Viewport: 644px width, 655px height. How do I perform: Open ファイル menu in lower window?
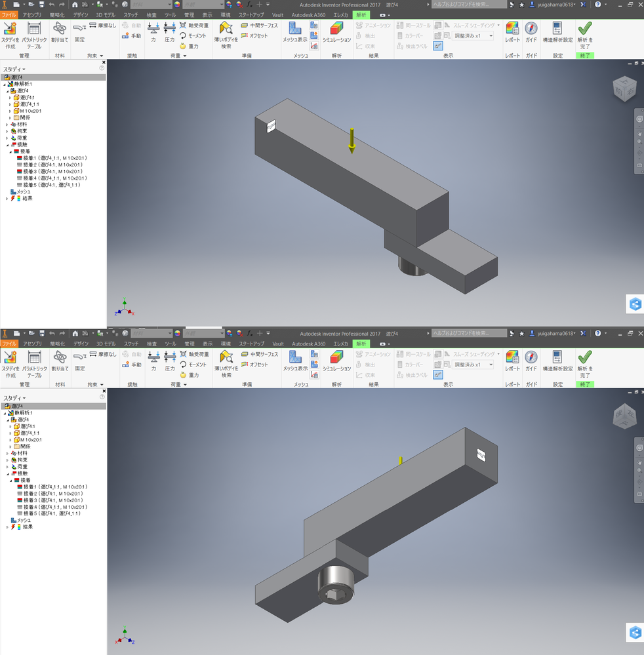click(9, 344)
